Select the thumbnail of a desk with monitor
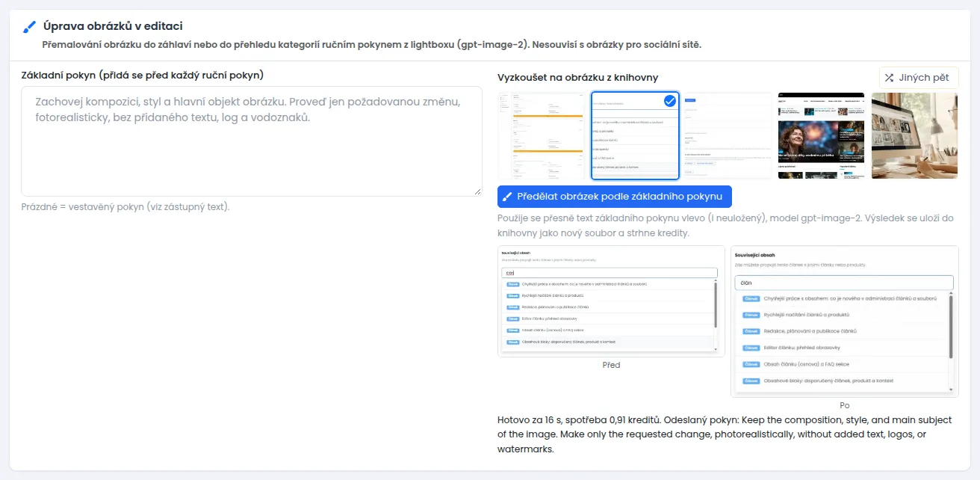Screen dimensions: 980x480 click(915, 135)
